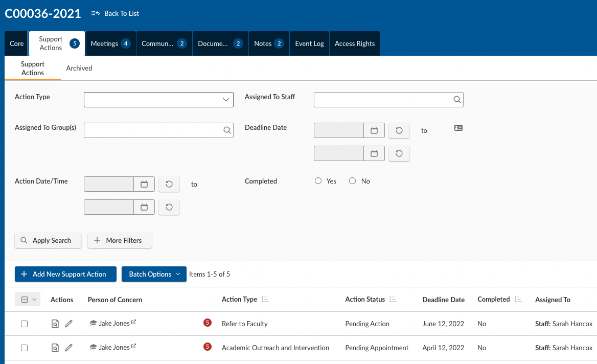Image resolution: width=597 pixels, height=364 pixels.
Task: Open the Archived sub-tab
Action: point(79,68)
